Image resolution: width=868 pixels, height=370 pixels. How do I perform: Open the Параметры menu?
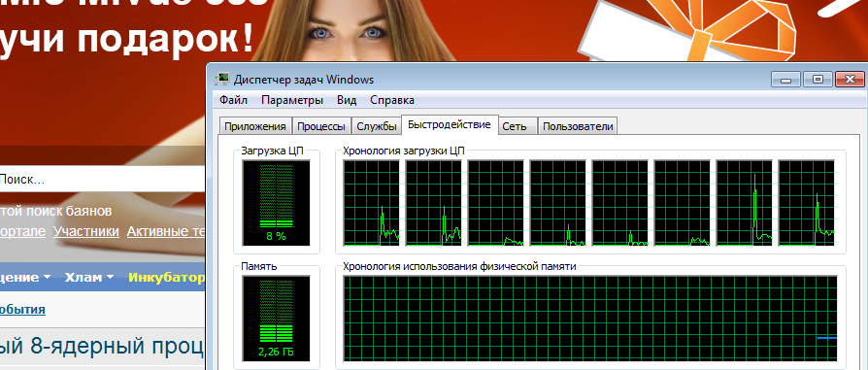click(x=291, y=100)
